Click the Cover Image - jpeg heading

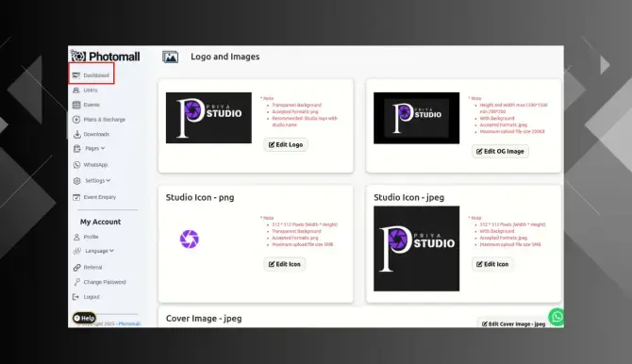click(204, 319)
